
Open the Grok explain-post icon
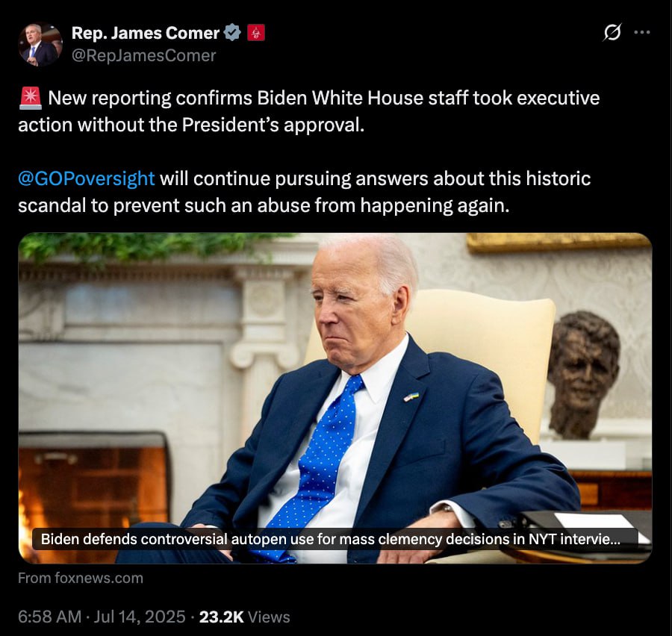(612, 33)
